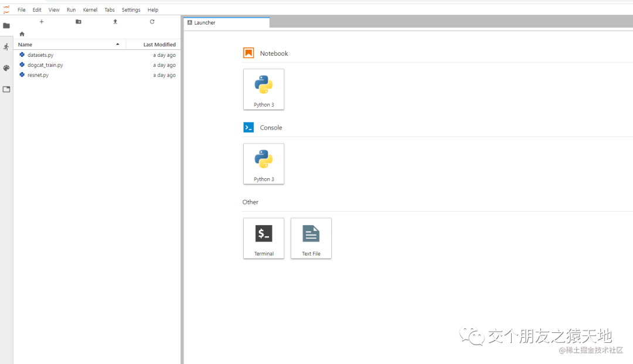The width and height of the screenshot is (633, 364).
Task: Open the Running Terminals and Kernels sidebar
Action: click(6, 47)
